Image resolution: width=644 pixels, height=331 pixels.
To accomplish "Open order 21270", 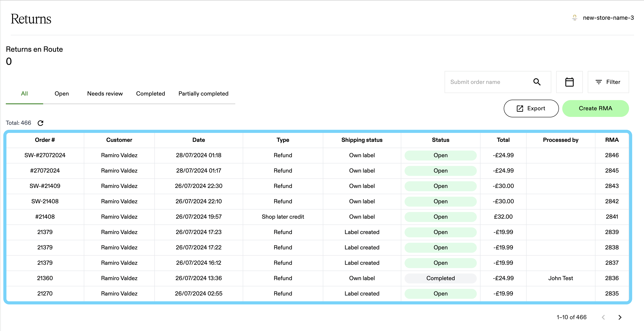I will point(45,293).
